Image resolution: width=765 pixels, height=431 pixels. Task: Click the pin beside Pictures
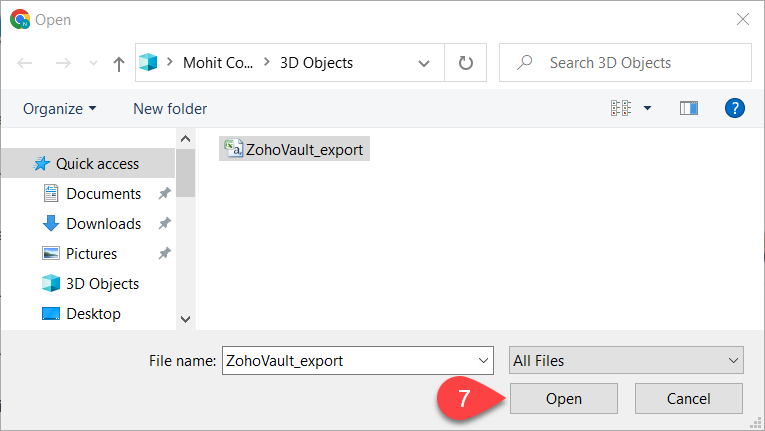click(x=164, y=253)
